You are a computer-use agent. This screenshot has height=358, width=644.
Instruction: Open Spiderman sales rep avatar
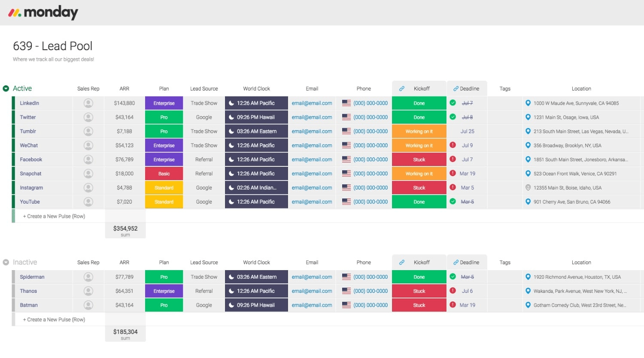[x=88, y=277]
